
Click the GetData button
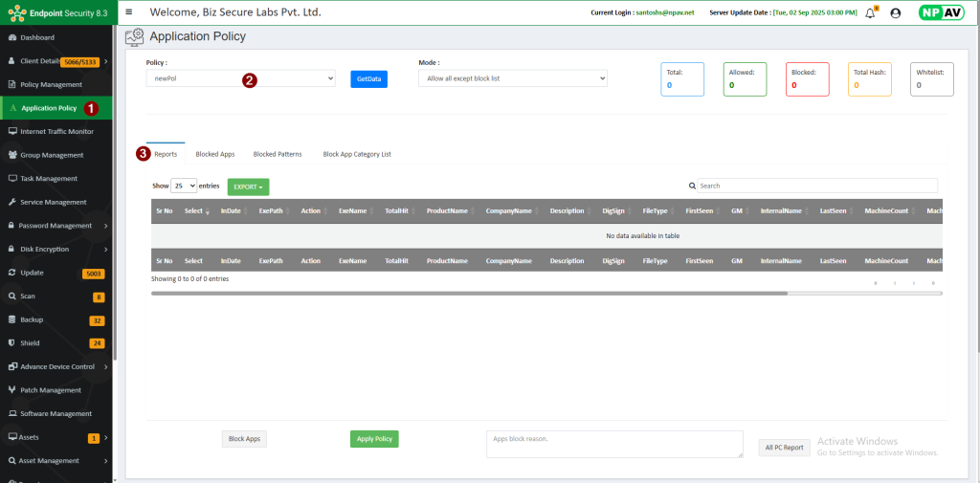[x=368, y=78]
